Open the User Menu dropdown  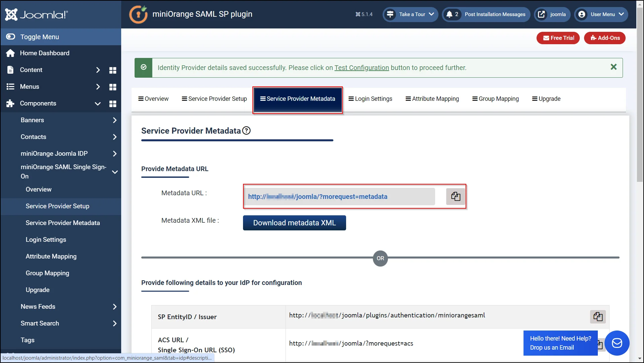[x=601, y=14]
